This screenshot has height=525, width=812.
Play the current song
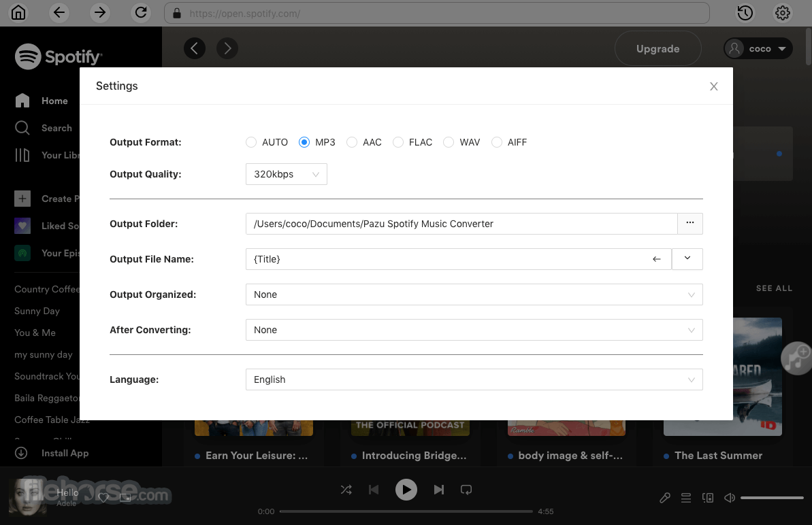[x=406, y=490]
